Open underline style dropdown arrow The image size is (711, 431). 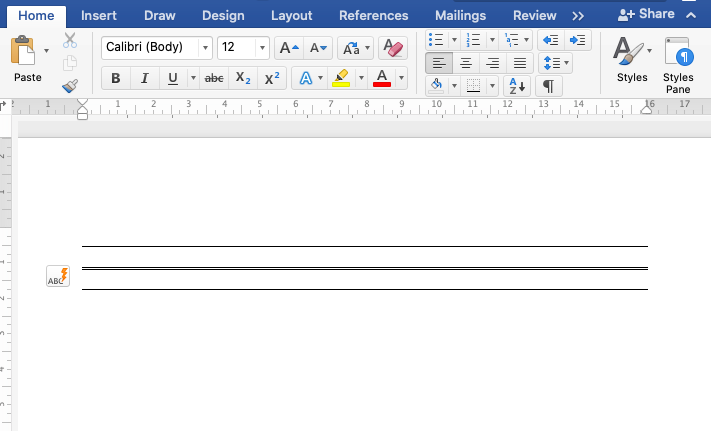[193, 78]
